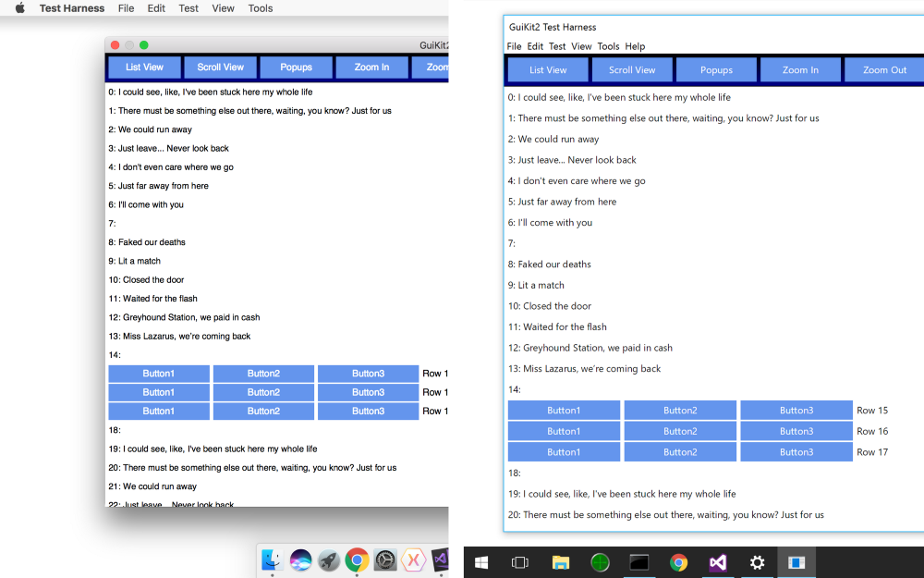Click the Windows Start button
This screenshot has width=924, height=578.
480,562
